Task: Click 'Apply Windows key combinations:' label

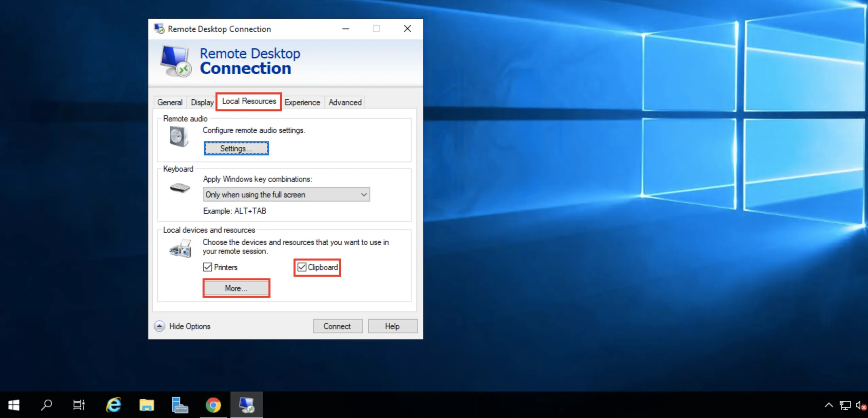Action: coord(258,179)
